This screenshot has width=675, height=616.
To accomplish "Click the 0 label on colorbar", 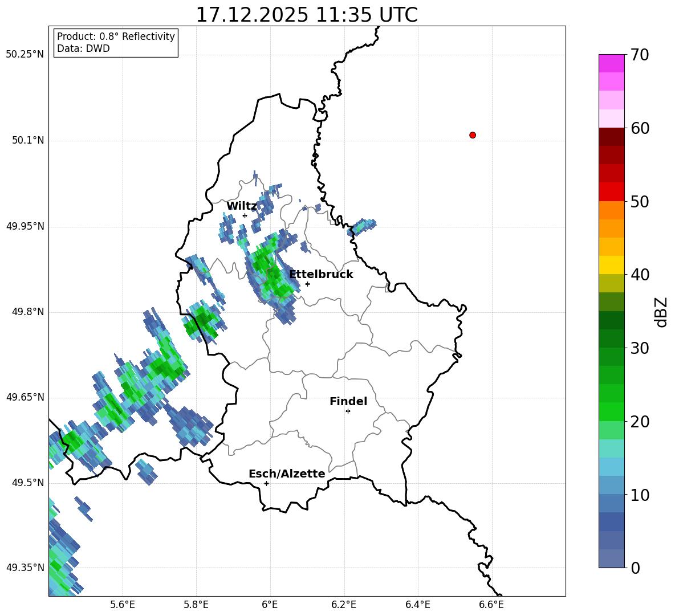I will [x=635, y=568].
